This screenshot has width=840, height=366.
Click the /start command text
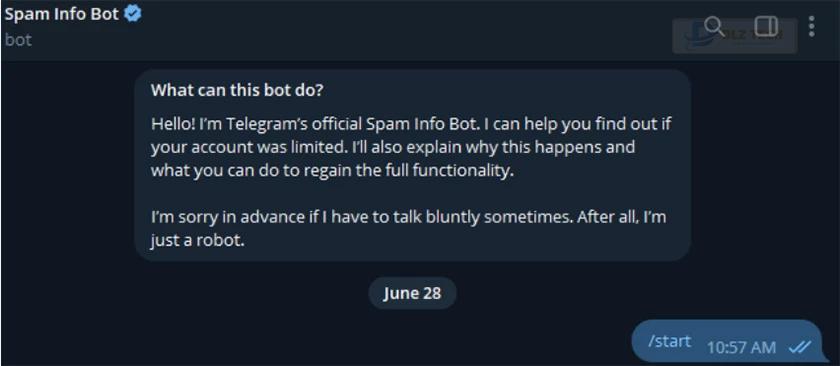(669, 341)
